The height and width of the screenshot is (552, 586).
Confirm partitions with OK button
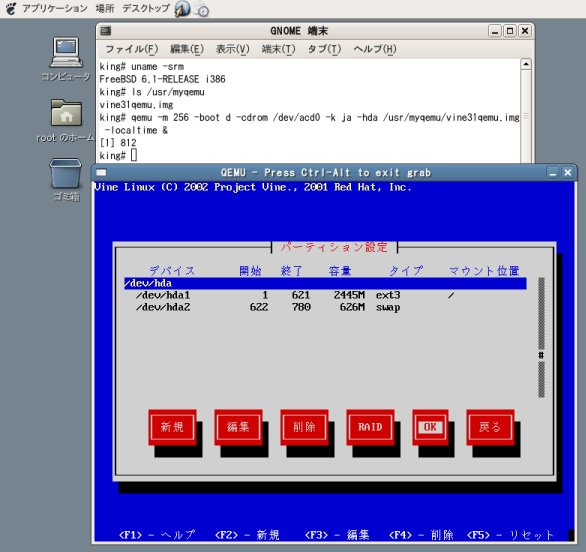tap(430, 427)
